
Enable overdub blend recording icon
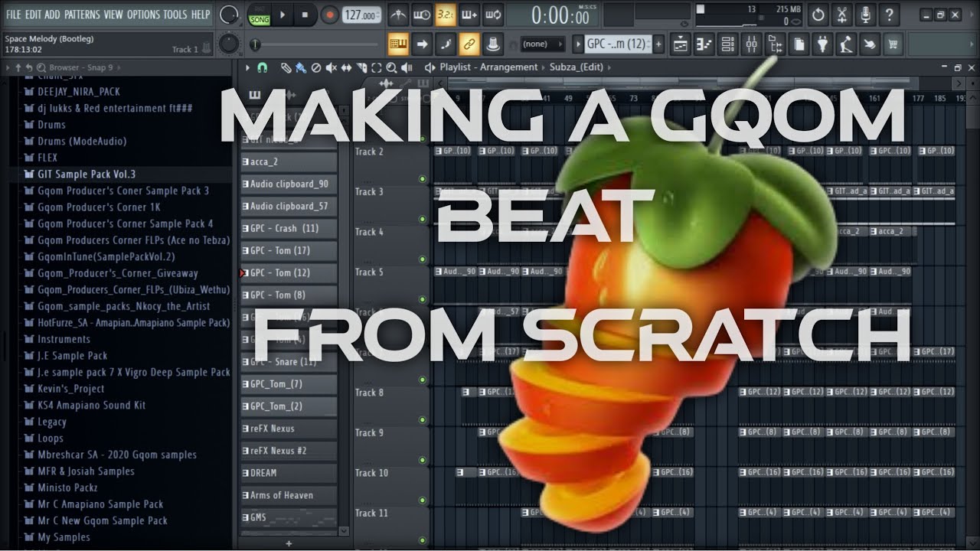pyautogui.click(x=469, y=15)
